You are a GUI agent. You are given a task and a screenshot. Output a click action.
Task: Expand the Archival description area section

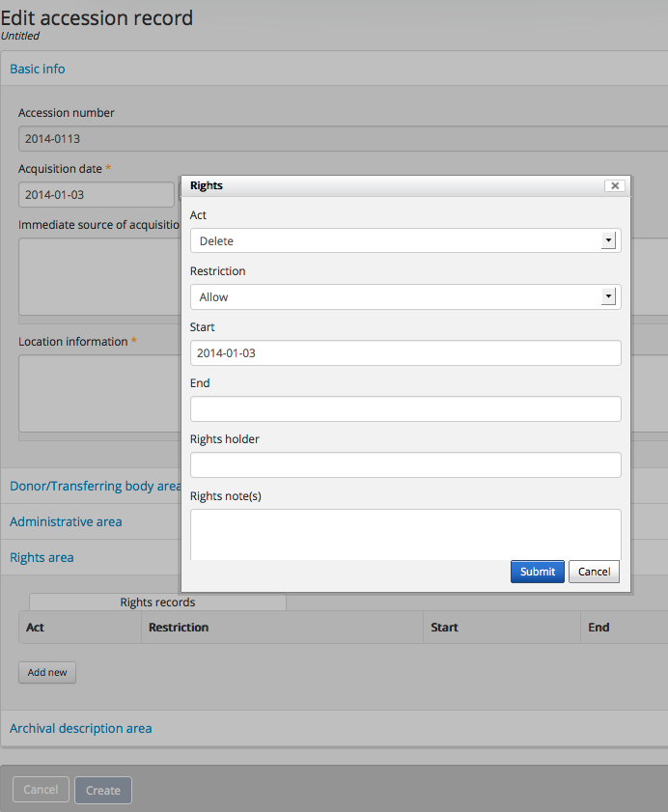coord(80,728)
